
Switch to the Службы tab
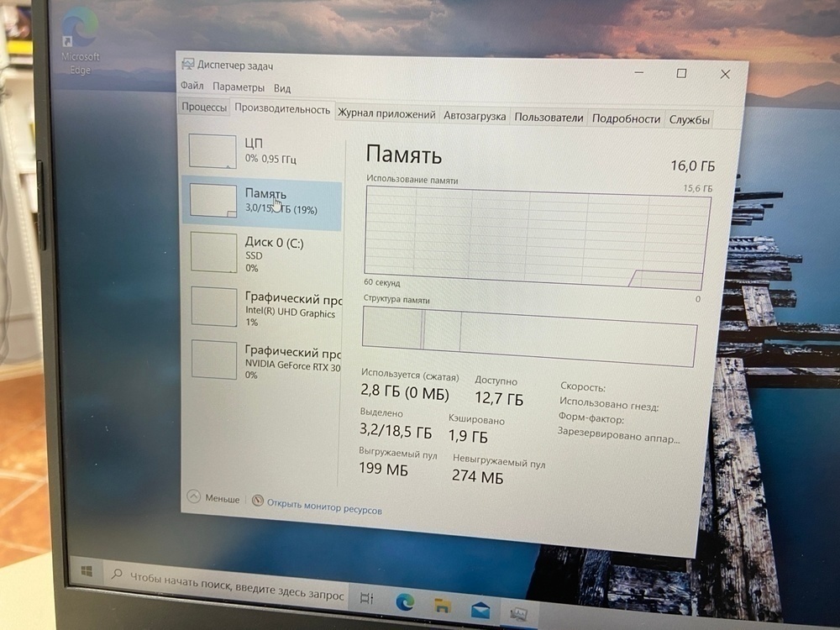pyautogui.click(x=689, y=120)
